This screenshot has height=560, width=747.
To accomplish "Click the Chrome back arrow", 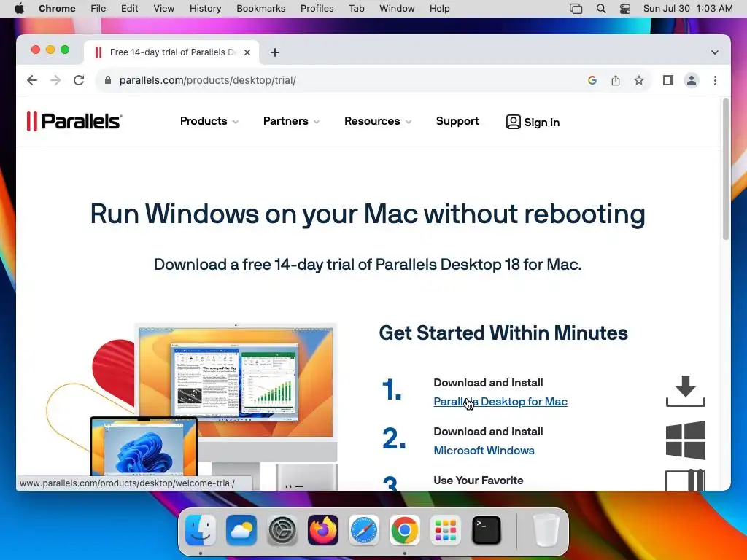I will tap(32, 80).
